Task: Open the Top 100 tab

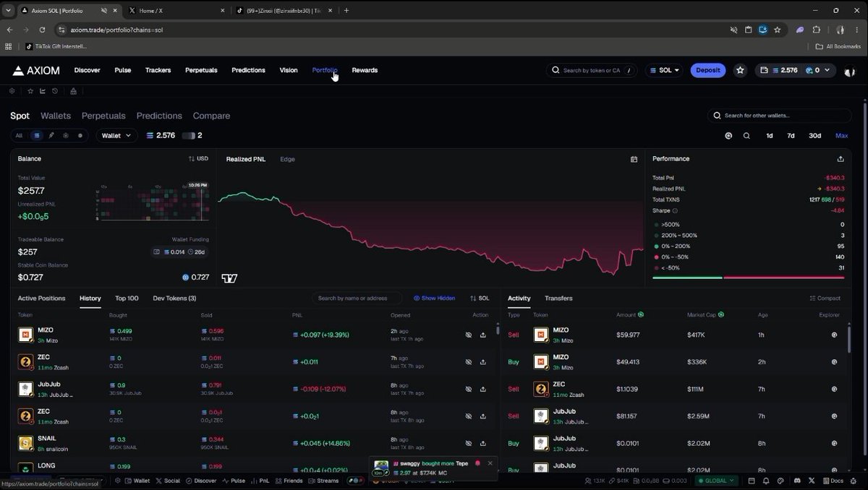Action: pos(127,298)
